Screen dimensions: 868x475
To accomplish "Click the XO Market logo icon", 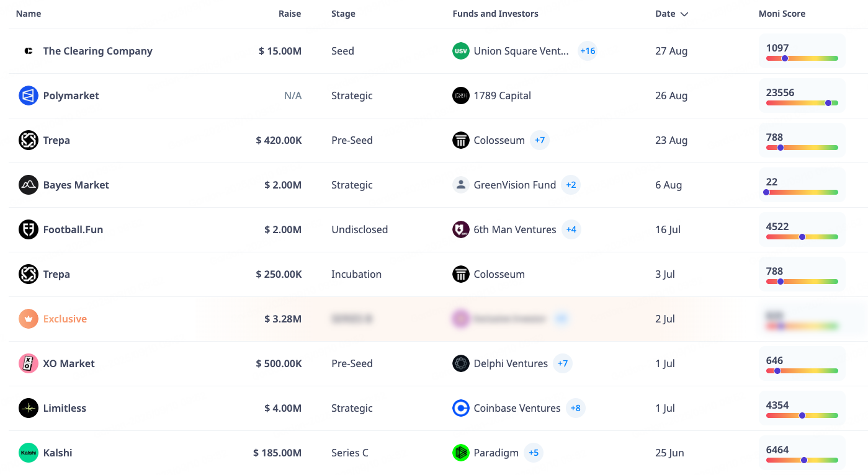I will (x=29, y=363).
